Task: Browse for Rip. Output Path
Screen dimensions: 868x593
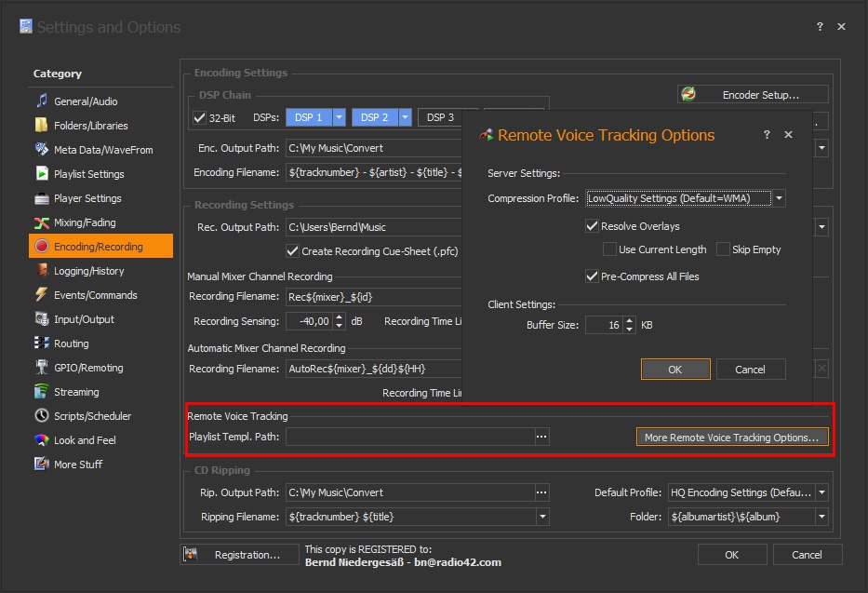Action: tap(542, 492)
